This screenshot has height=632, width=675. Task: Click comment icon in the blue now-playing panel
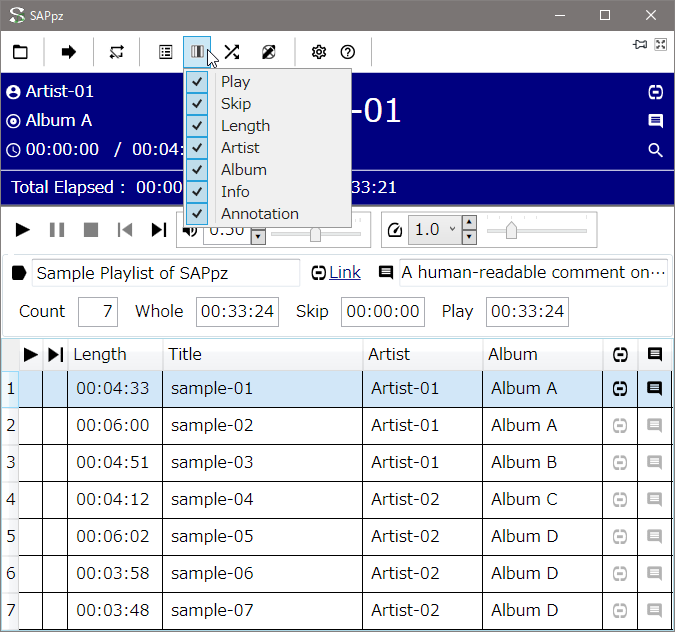click(656, 121)
